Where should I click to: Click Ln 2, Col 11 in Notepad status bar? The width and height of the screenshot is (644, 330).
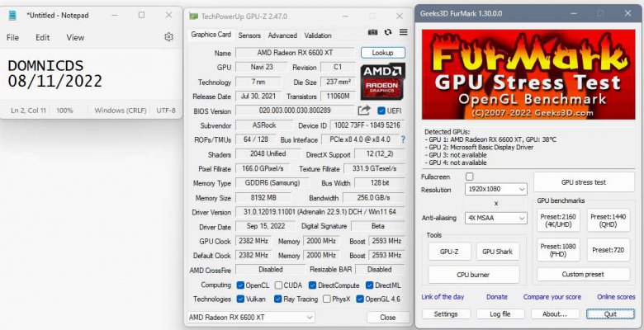pyautogui.click(x=28, y=111)
